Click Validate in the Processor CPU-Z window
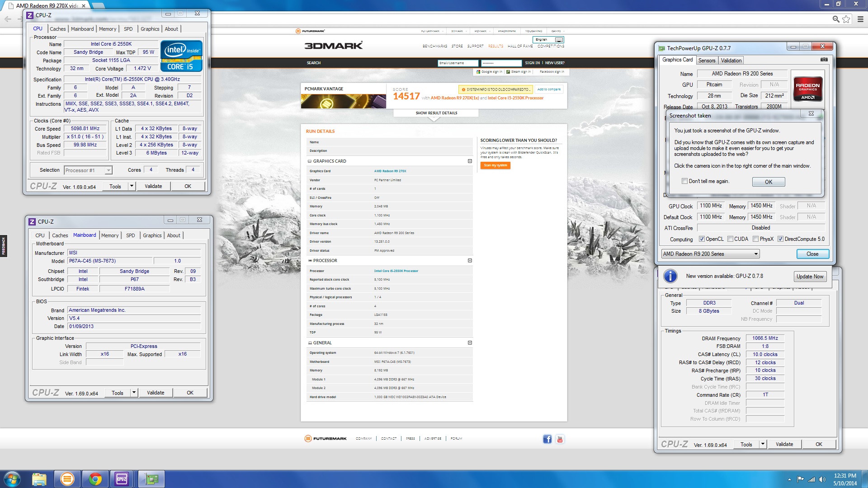The image size is (868, 488). click(x=153, y=186)
